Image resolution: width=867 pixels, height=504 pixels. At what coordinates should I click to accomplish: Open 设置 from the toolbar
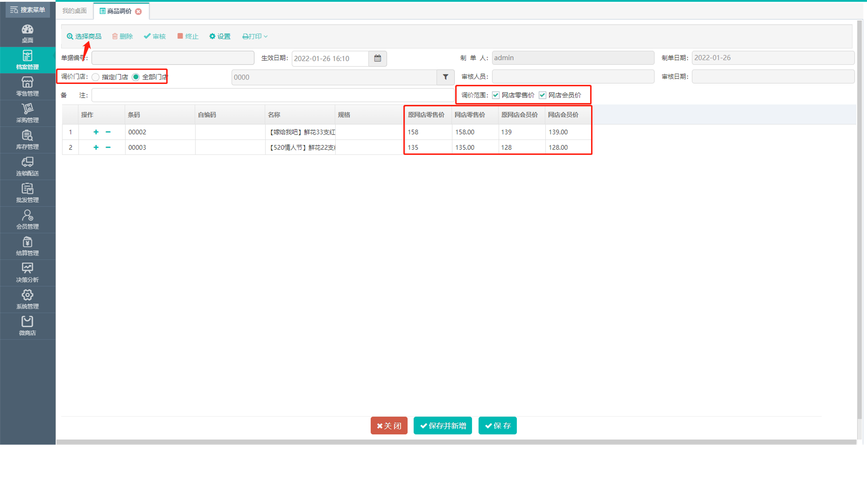point(220,36)
